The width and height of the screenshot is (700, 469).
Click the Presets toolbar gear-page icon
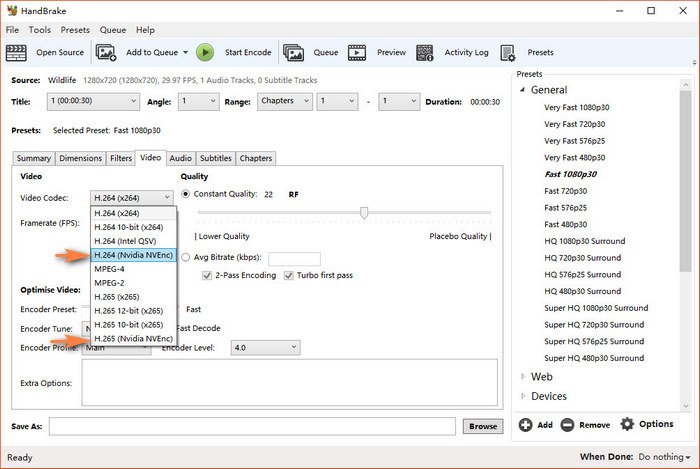(508, 53)
